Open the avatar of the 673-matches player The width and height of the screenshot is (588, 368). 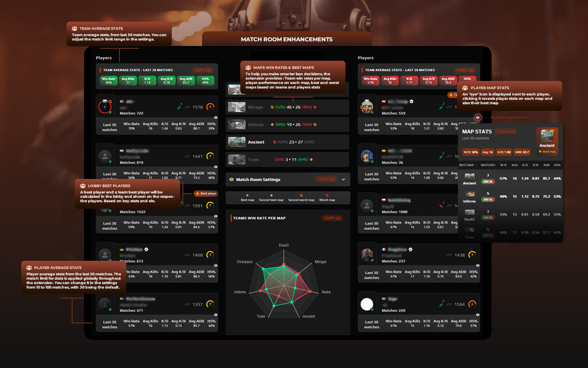point(105,255)
